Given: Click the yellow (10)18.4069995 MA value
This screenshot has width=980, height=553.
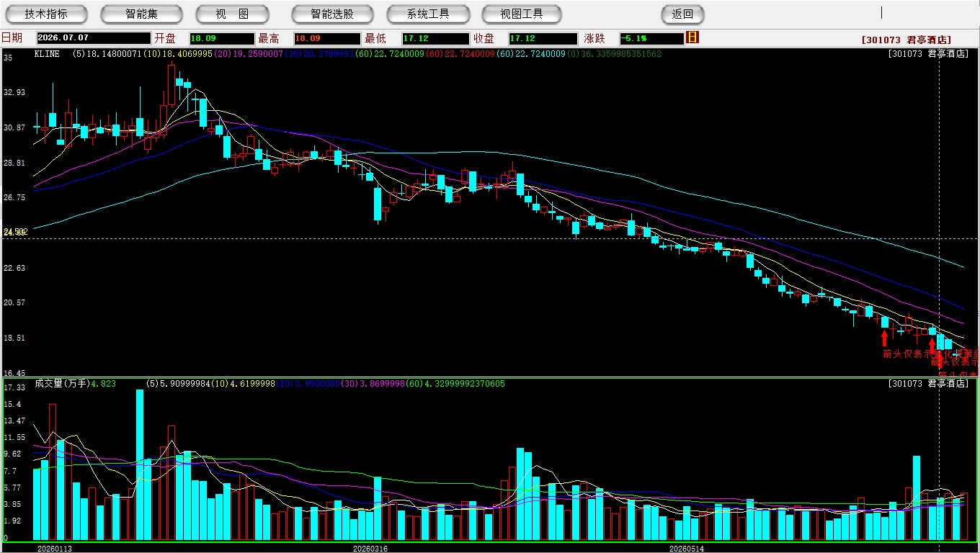Looking at the screenshot, I should (178, 54).
